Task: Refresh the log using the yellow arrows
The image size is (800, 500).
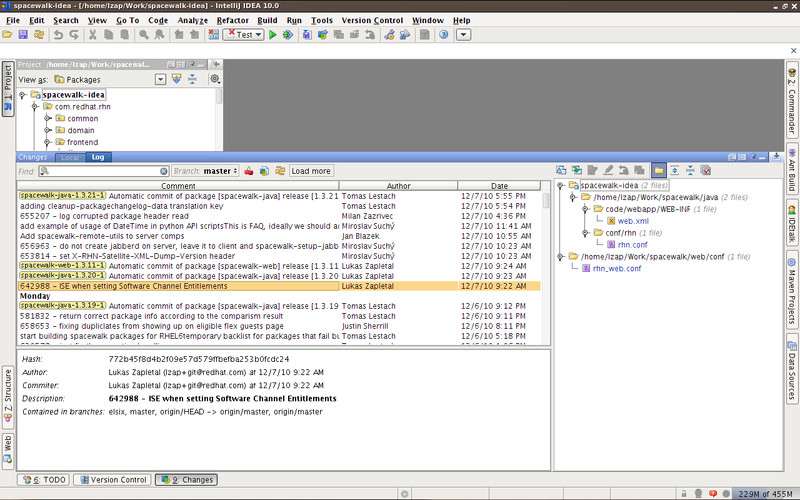Action: pyautogui.click(x=280, y=171)
